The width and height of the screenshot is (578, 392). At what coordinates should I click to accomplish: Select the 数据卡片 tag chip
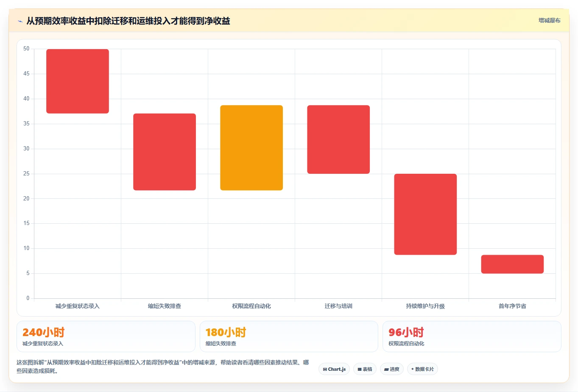(422, 369)
